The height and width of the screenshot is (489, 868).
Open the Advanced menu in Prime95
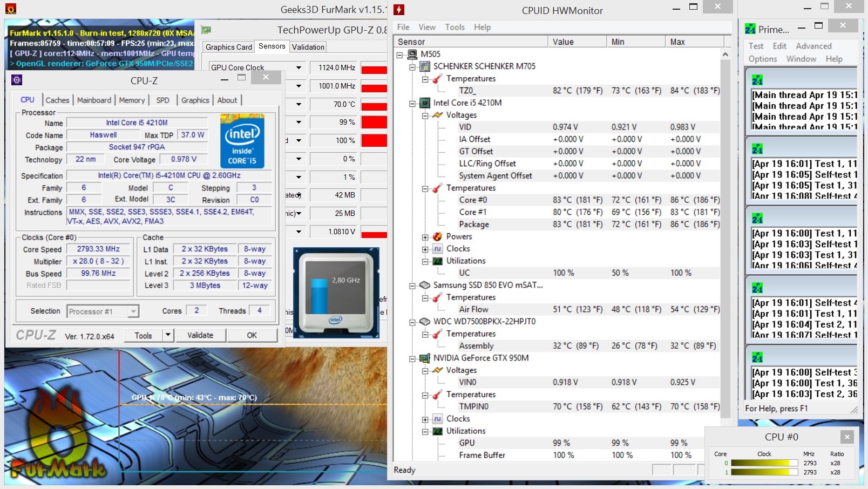click(x=813, y=46)
